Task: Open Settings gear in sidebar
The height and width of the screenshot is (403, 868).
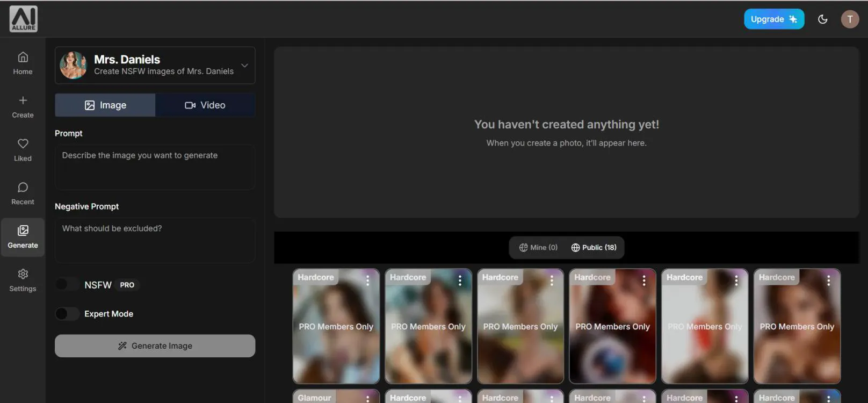Action: (23, 280)
